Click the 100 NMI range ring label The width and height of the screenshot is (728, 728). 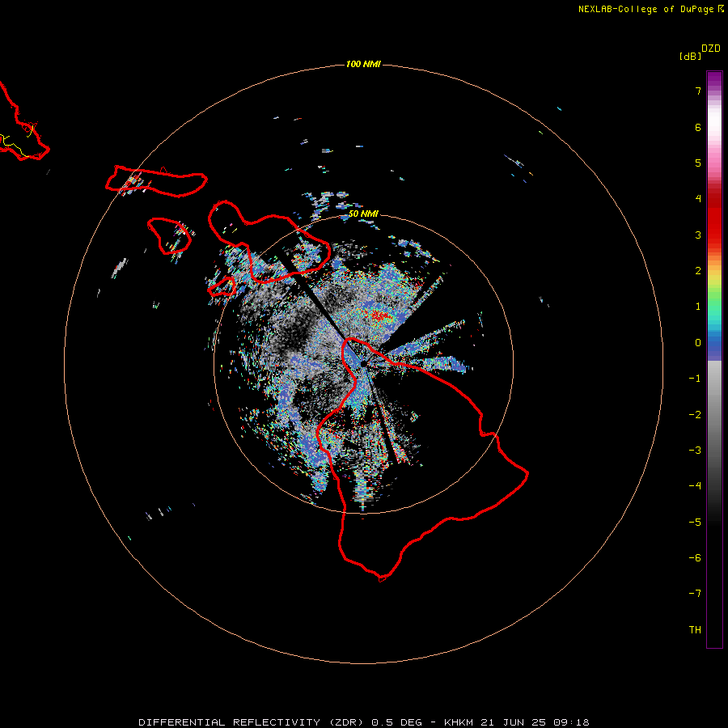pyautogui.click(x=363, y=64)
